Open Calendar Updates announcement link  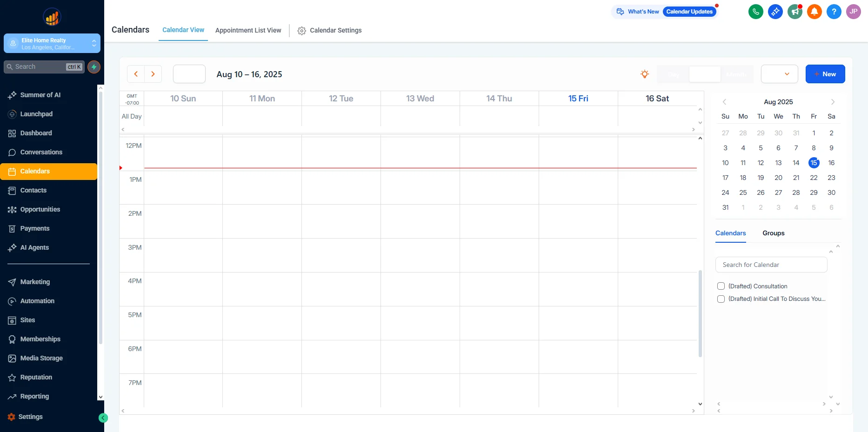689,12
